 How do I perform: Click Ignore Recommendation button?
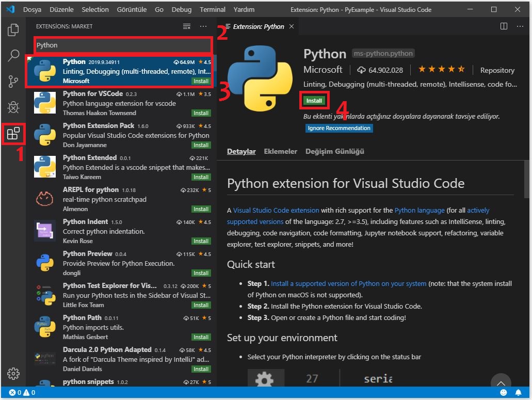(x=338, y=128)
